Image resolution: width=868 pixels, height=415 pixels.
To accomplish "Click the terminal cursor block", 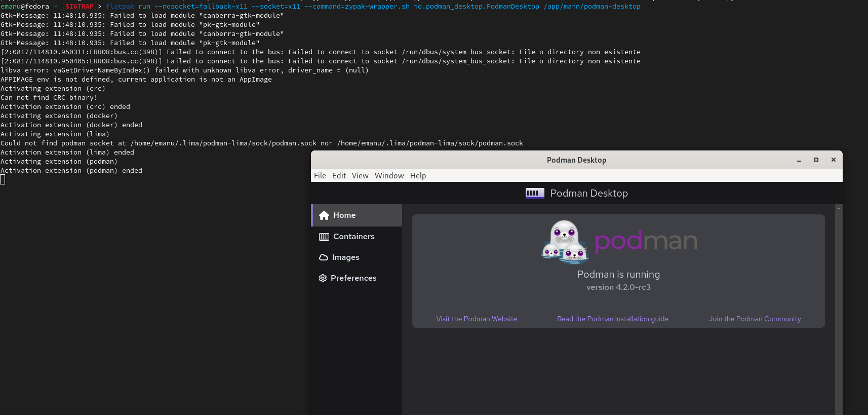I will pos(3,180).
